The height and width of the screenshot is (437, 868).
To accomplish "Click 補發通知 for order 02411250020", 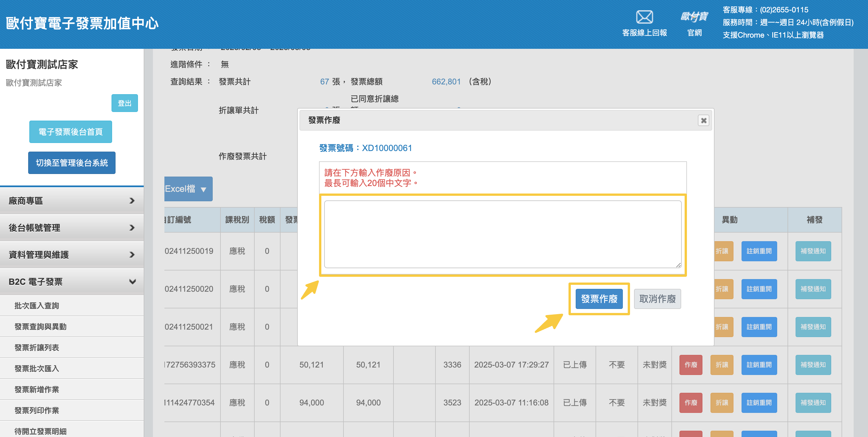I will pos(813,289).
